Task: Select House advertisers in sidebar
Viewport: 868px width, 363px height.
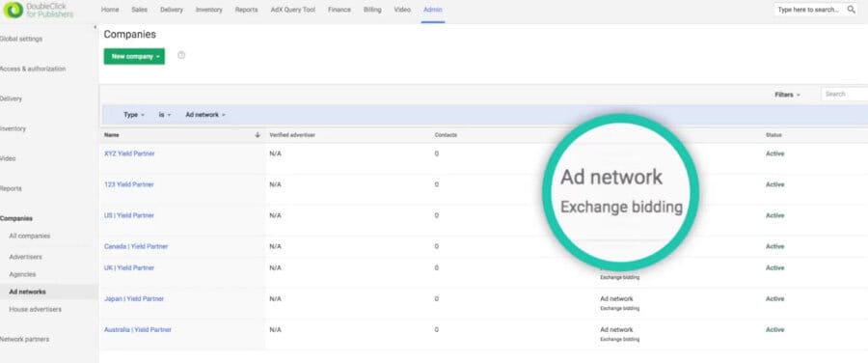Action: [36, 309]
